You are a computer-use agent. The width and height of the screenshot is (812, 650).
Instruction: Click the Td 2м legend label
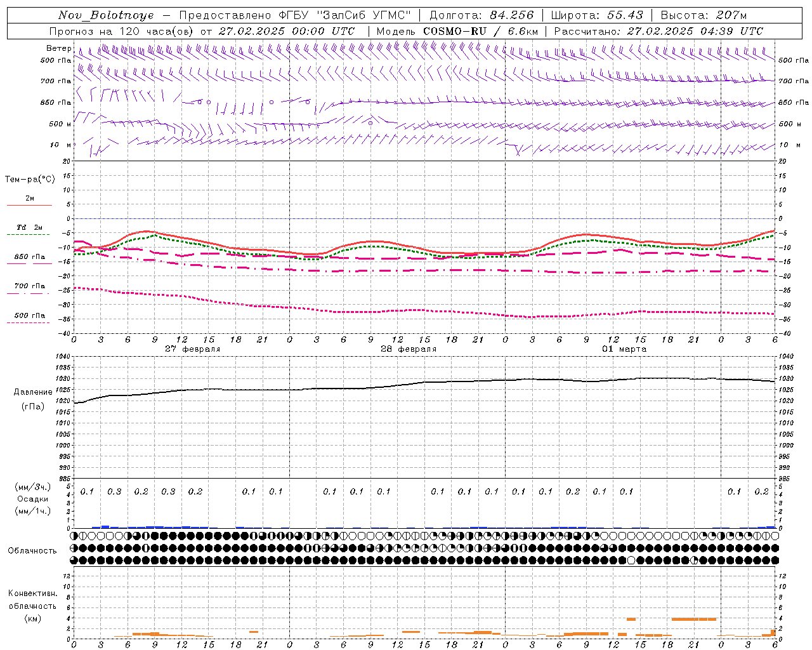(30, 227)
